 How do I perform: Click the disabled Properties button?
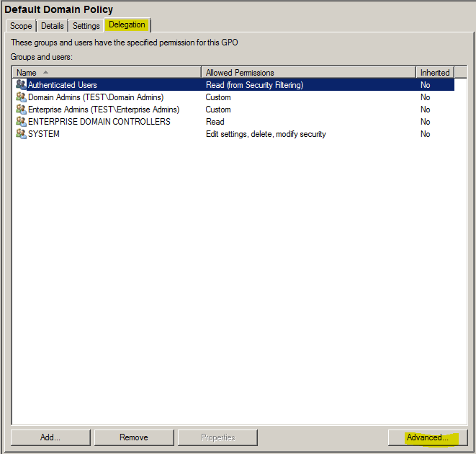(217, 437)
